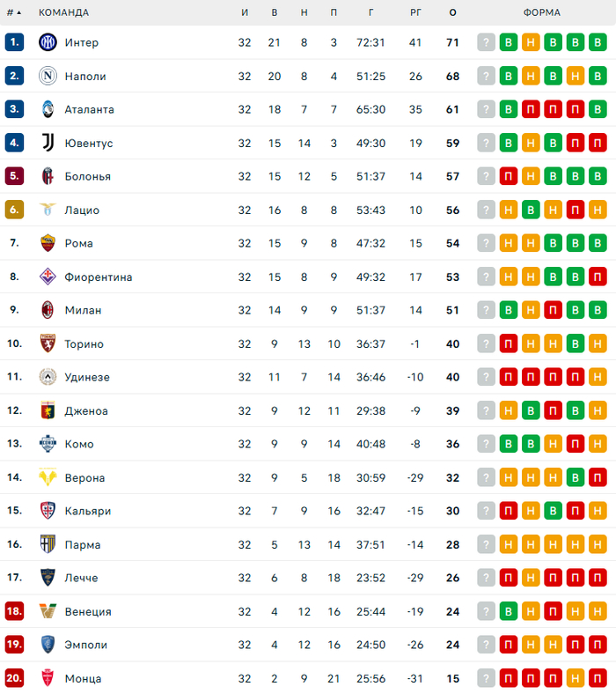Sort by the РГ goal difference header

(x=416, y=12)
